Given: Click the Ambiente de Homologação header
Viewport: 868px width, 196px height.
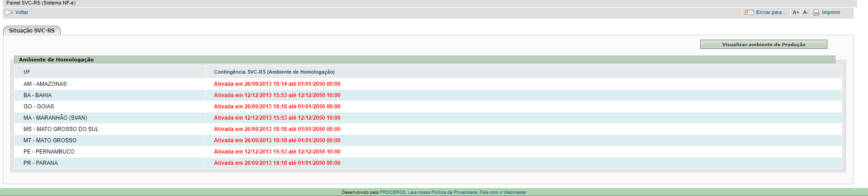Looking at the screenshot, I should click(x=424, y=60).
